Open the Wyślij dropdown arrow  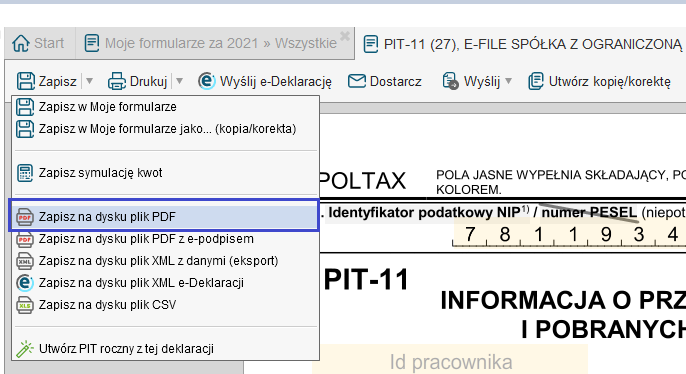tap(508, 81)
